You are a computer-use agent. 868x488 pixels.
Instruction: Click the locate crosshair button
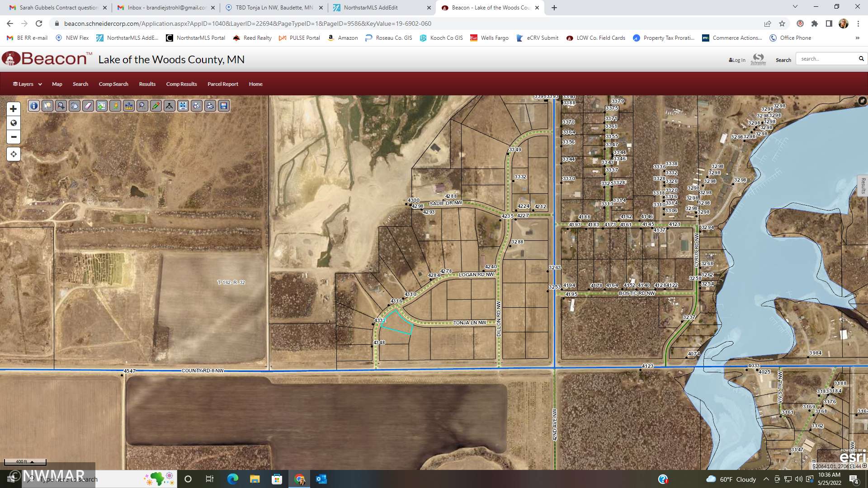[14, 154]
